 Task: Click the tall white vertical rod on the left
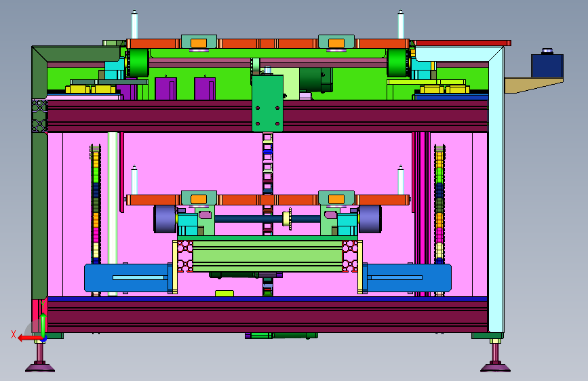click(113, 214)
